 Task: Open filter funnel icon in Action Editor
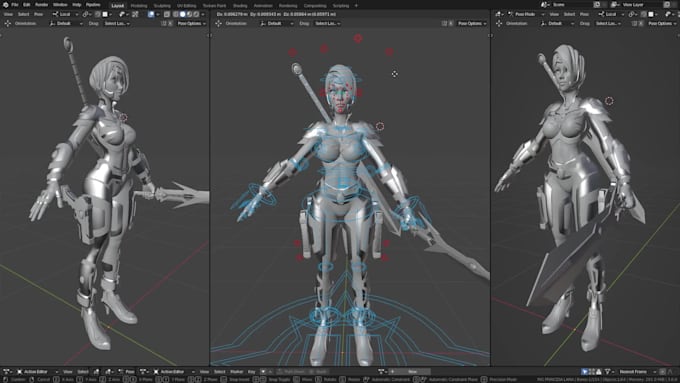[608, 372]
